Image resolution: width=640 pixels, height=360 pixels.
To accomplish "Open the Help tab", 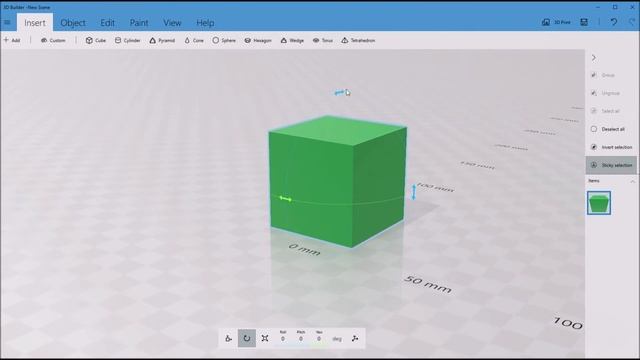I will click(205, 23).
